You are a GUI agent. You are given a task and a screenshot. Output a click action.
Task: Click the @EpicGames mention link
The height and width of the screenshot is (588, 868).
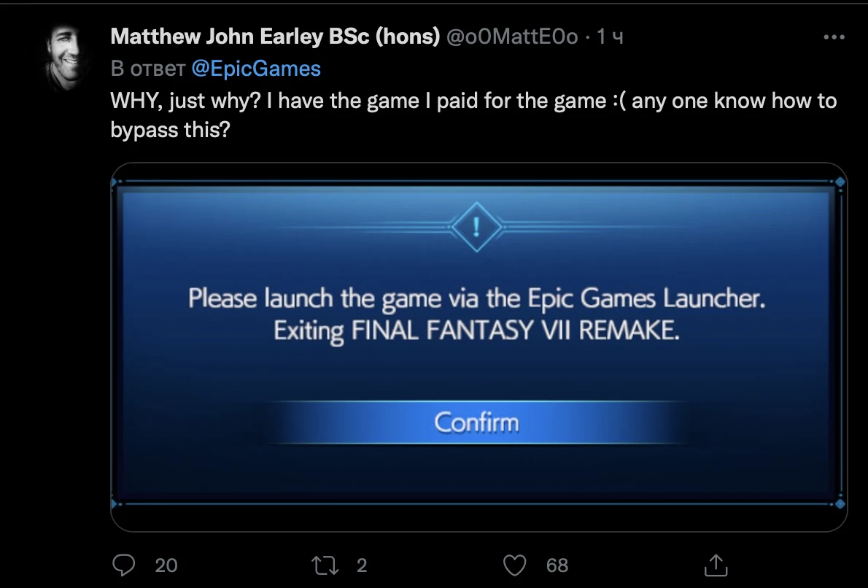coord(256,69)
